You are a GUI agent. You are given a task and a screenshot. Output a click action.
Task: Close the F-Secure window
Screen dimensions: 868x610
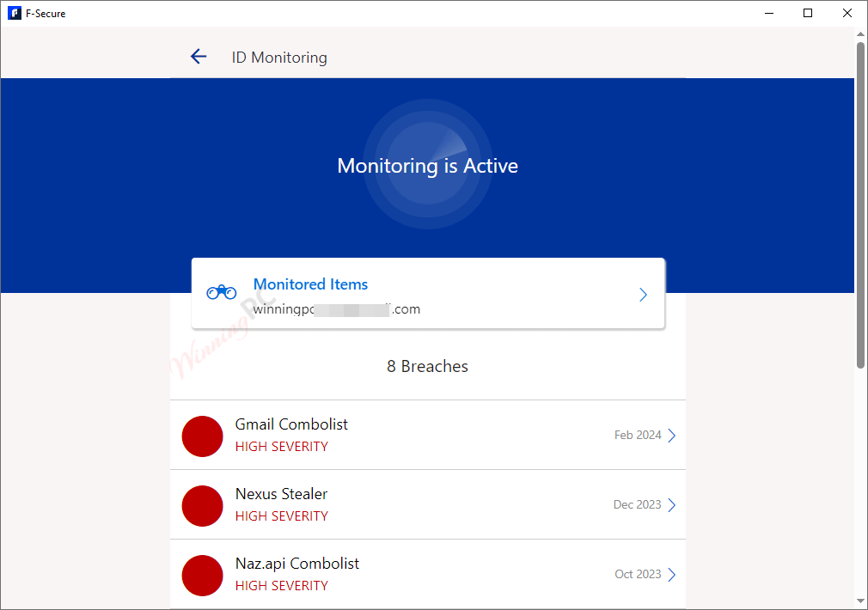[x=847, y=13]
